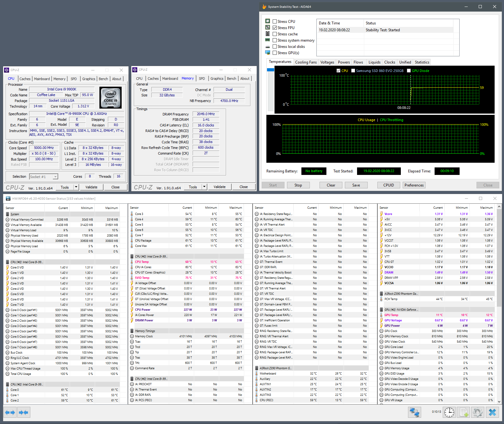The height and width of the screenshot is (424, 504).
Task: Click HWiNFO collapse columns arrows icon
Action: [x=24, y=412]
